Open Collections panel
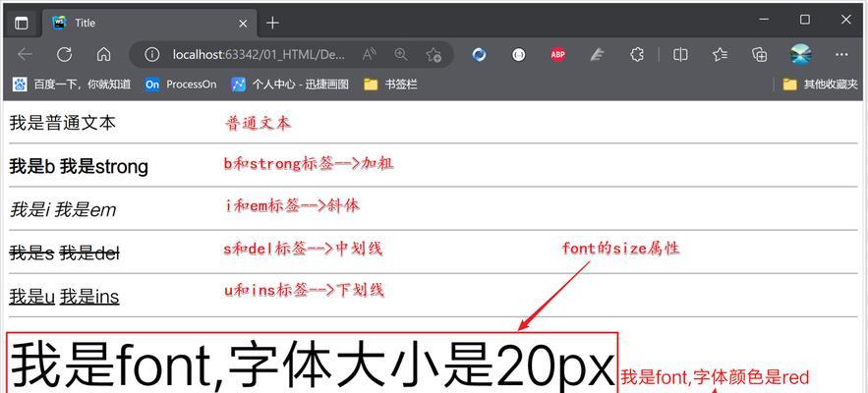 point(760,54)
